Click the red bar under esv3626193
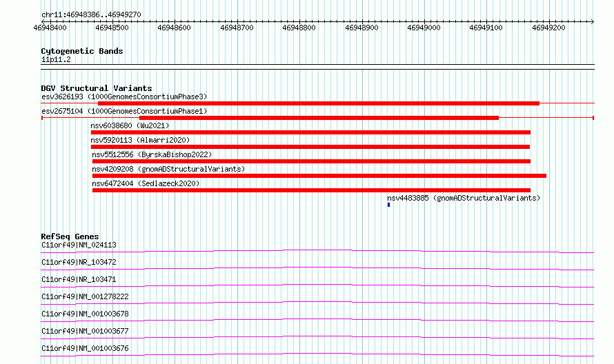This screenshot has width=614, height=364. (x=318, y=103)
